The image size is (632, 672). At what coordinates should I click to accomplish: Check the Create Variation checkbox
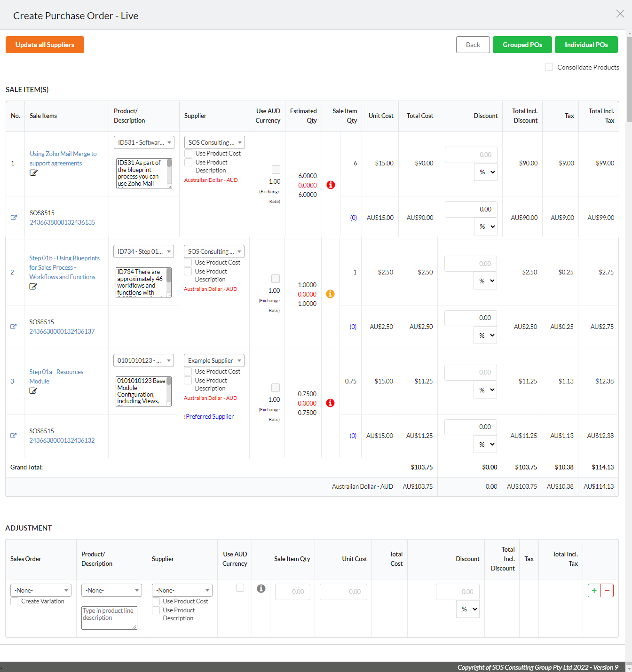[15, 601]
